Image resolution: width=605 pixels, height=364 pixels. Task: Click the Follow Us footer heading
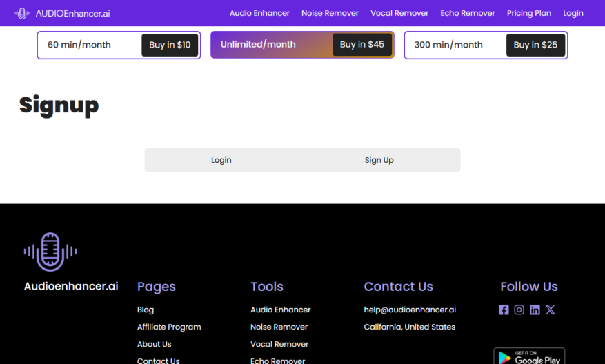click(x=528, y=287)
